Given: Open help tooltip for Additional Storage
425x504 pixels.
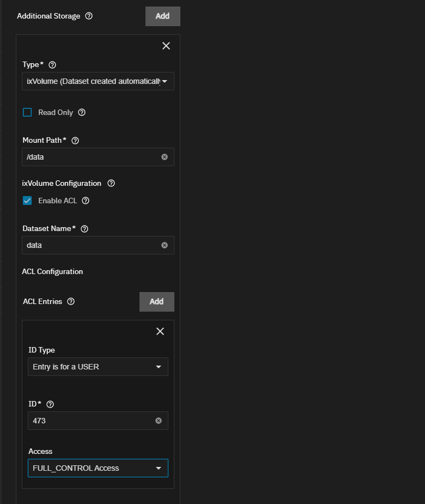Looking at the screenshot, I should pyautogui.click(x=89, y=16).
